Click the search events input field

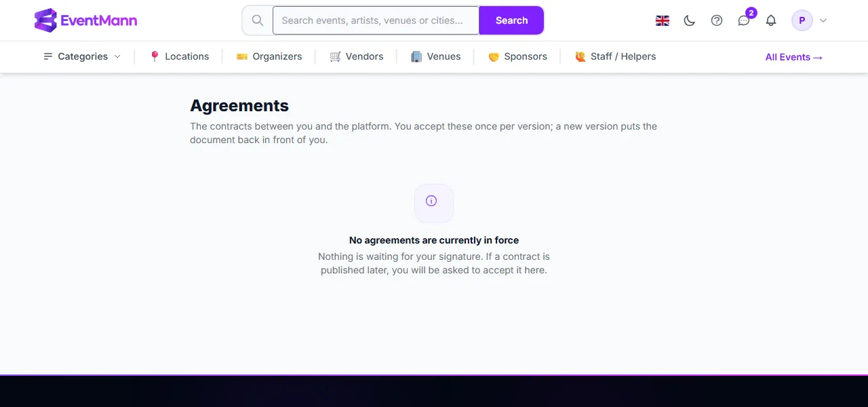coord(376,20)
